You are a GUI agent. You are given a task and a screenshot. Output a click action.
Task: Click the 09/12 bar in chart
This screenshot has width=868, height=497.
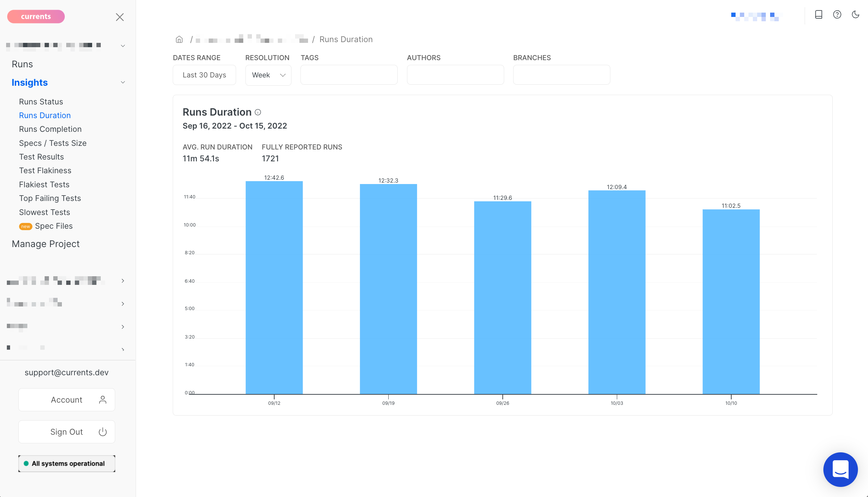274,287
